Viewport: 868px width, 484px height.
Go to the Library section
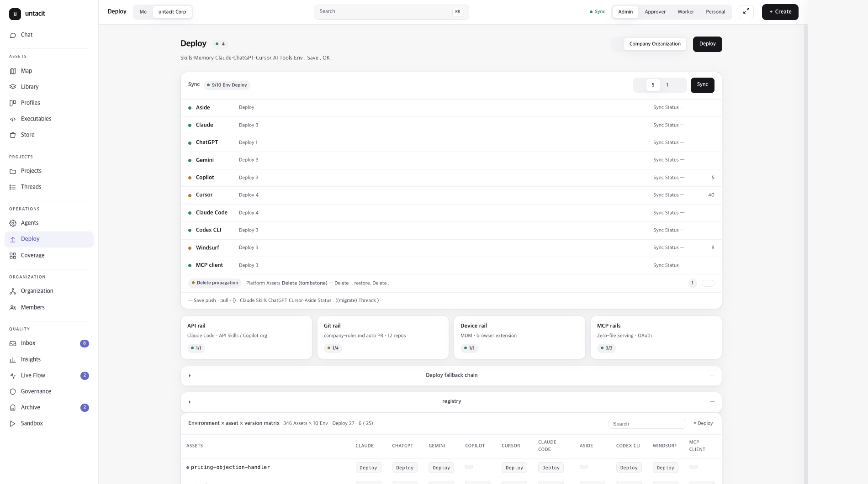[49, 87]
